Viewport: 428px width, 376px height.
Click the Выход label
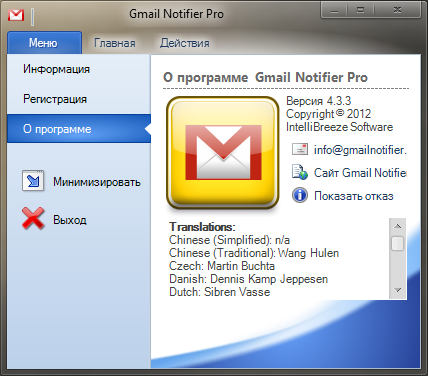pos(70,220)
